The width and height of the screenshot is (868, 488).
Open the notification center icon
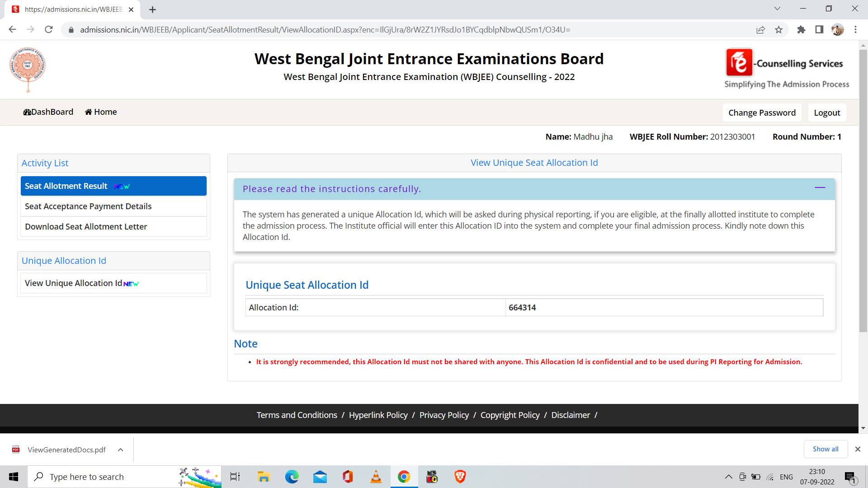[850, 477]
